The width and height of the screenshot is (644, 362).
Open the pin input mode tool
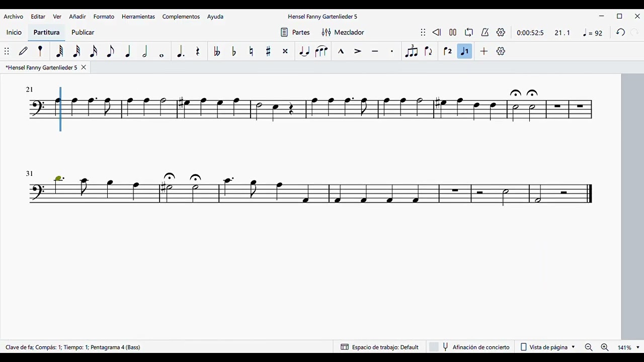(x=40, y=51)
